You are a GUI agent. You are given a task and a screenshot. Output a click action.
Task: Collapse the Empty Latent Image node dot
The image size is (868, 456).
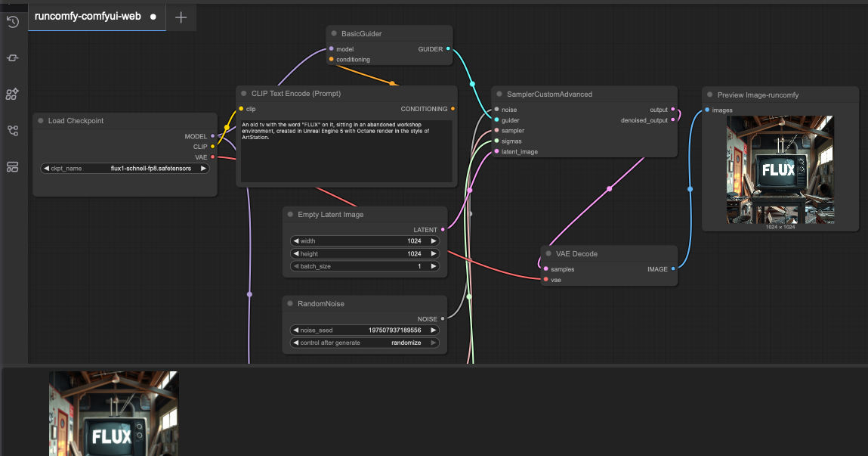point(290,215)
